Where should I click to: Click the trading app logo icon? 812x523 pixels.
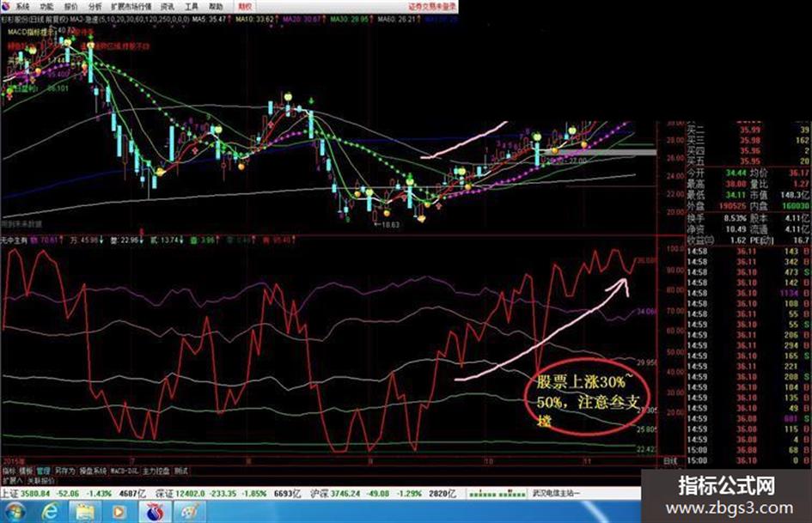pos(6,6)
